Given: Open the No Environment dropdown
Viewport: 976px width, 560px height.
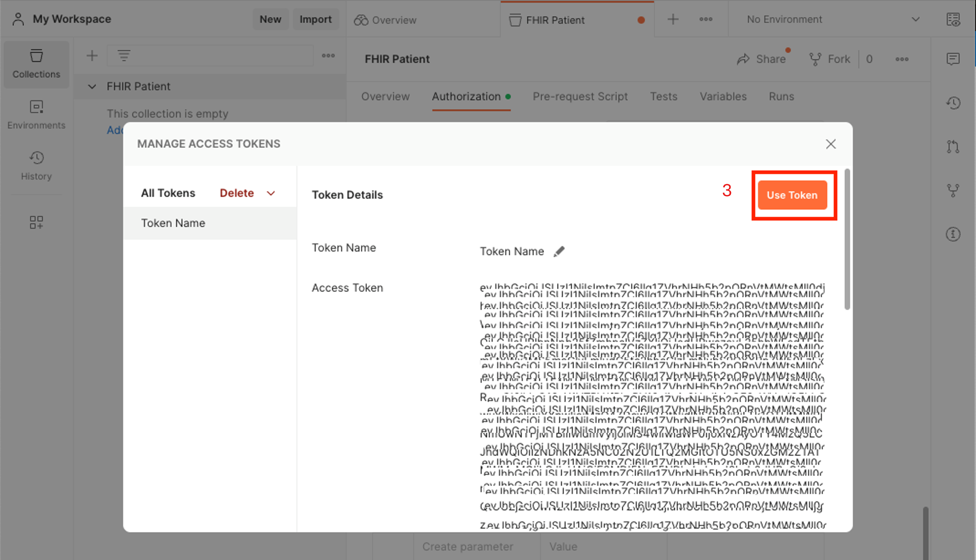Looking at the screenshot, I should (828, 19).
